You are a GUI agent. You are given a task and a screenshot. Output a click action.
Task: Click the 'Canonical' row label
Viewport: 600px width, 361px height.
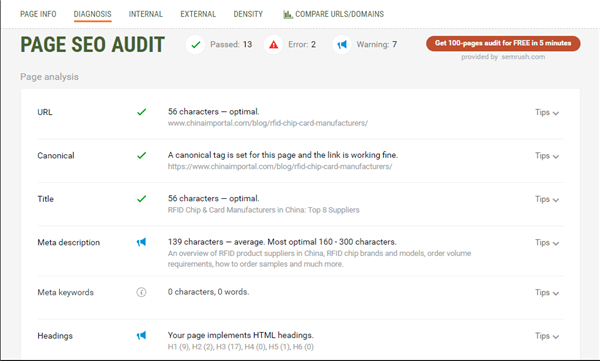click(56, 156)
